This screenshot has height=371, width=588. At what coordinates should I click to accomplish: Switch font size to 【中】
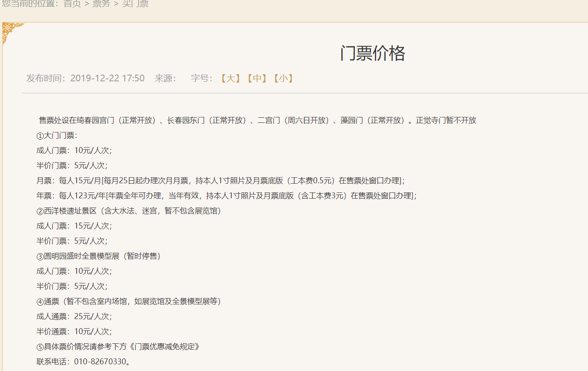pyautogui.click(x=257, y=78)
